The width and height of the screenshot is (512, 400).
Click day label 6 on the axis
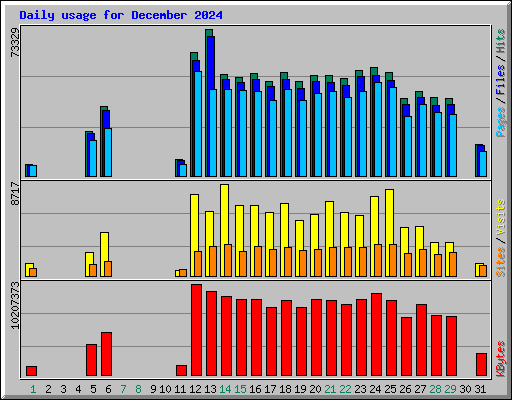108,389
